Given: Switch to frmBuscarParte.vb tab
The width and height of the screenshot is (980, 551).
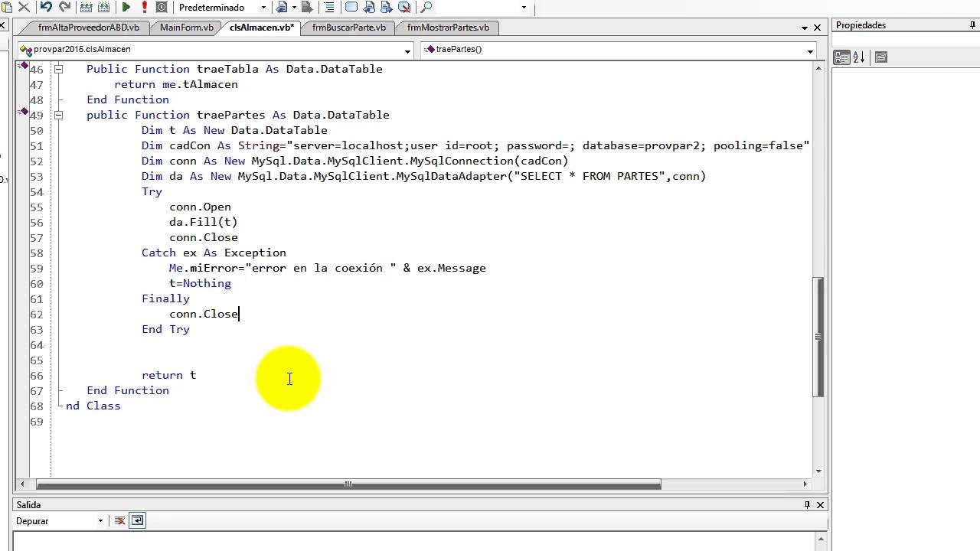Looking at the screenshot, I should [x=348, y=28].
